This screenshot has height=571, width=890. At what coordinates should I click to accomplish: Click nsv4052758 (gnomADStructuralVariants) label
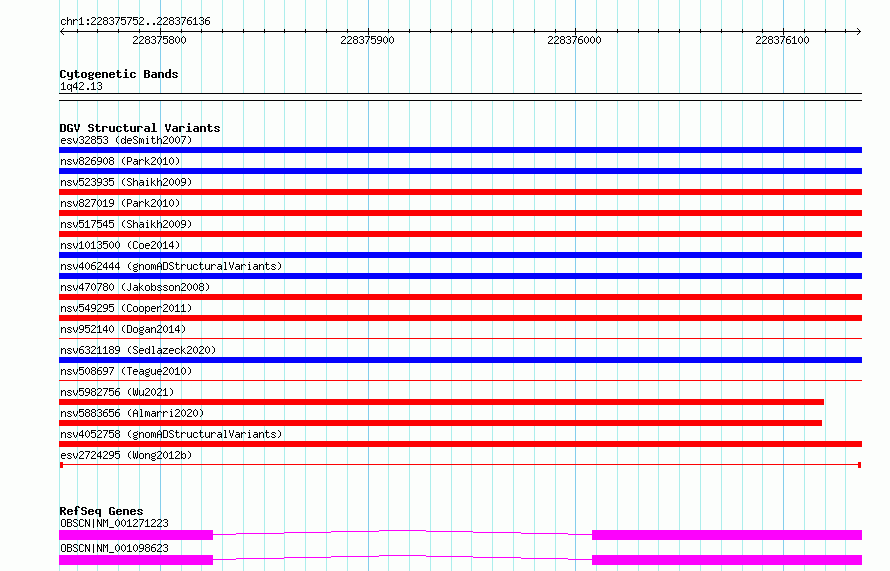click(171, 434)
